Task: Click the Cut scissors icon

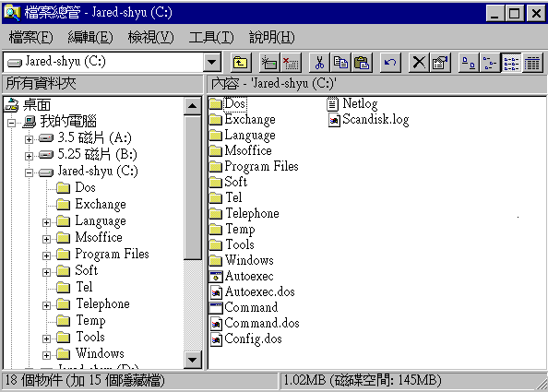Action: pyautogui.click(x=319, y=63)
